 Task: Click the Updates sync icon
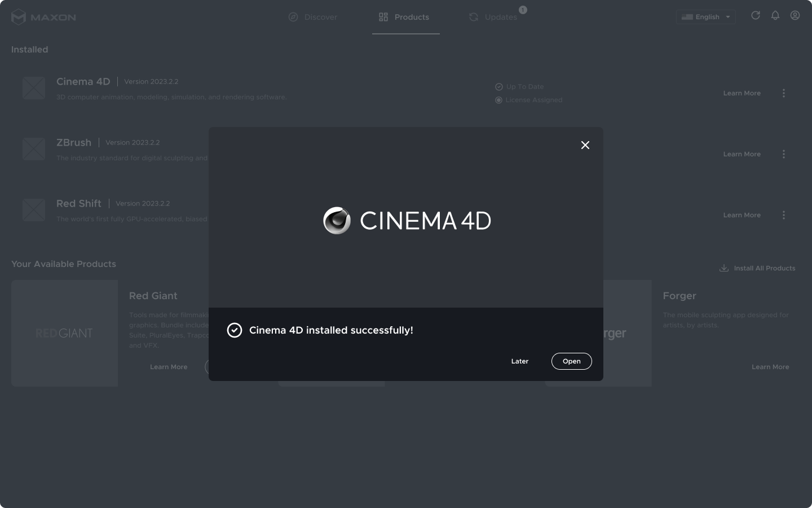pyautogui.click(x=474, y=17)
